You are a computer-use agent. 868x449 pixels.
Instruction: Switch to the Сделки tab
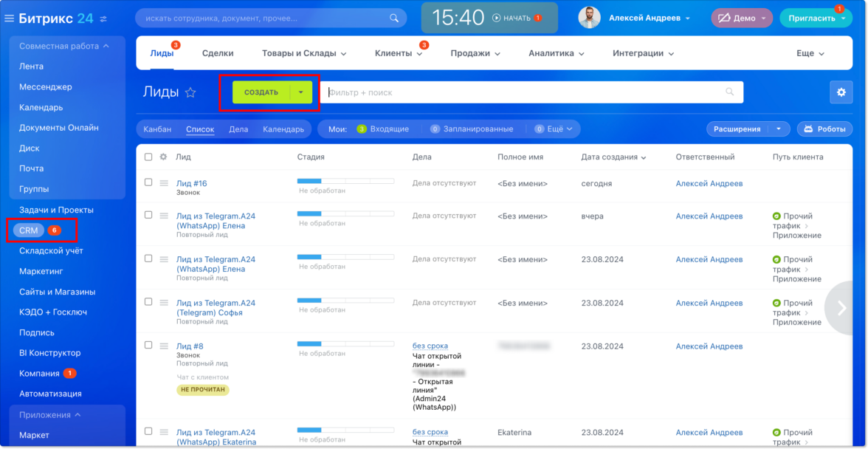pos(218,53)
